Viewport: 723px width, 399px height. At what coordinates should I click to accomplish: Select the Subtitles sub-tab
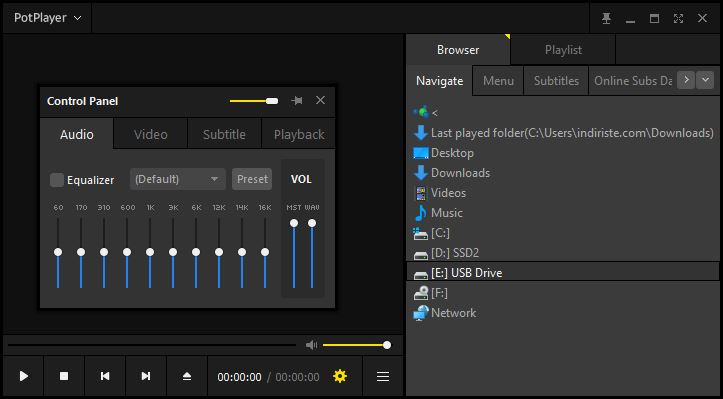[x=556, y=81]
